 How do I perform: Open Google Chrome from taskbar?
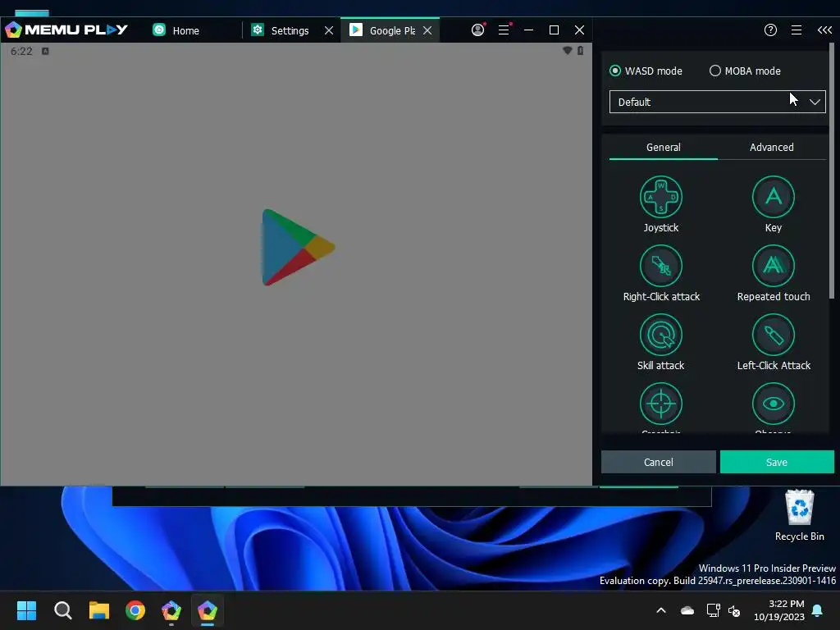coord(135,610)
